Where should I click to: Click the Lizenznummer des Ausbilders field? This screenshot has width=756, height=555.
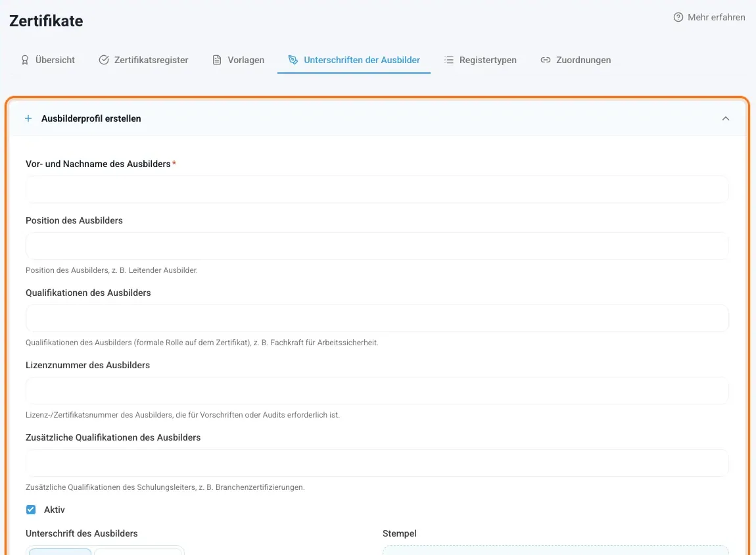(377, 391)
